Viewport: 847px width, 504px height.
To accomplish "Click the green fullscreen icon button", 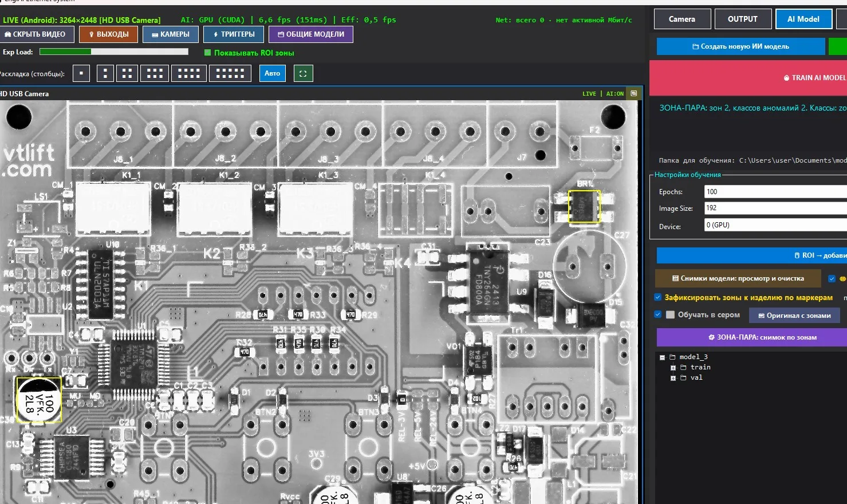I will pyautogui.click(x=303, y=73).
